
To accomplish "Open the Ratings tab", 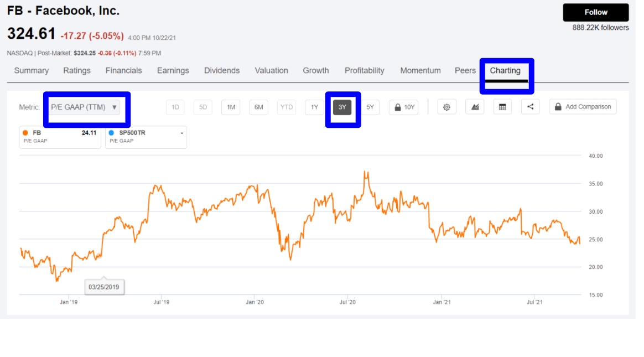I will 77,71.
